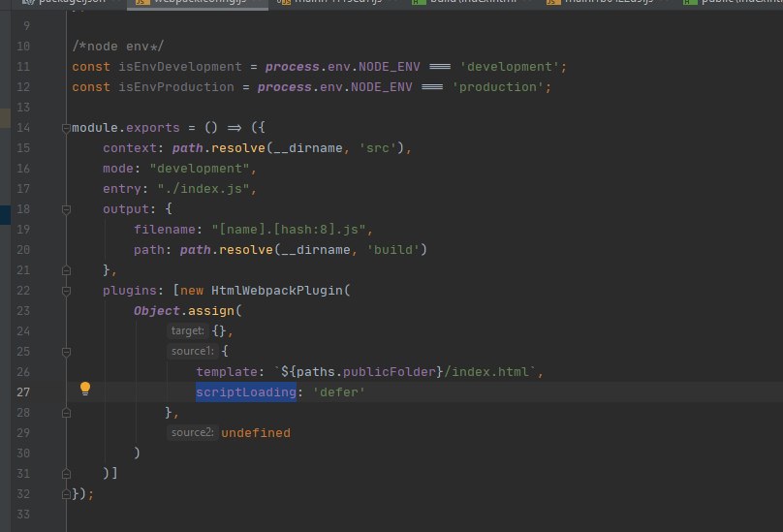Collapse the module.exports fold on line 14

66,128
